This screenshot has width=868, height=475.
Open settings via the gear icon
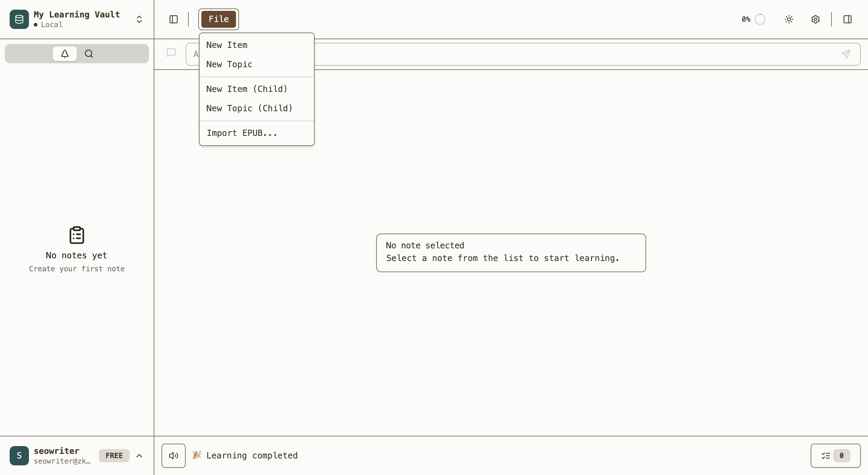click(x=816, y=19)
